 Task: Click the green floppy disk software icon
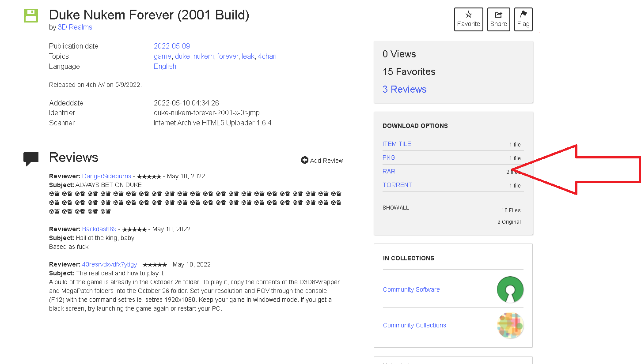tap(31, 15)
